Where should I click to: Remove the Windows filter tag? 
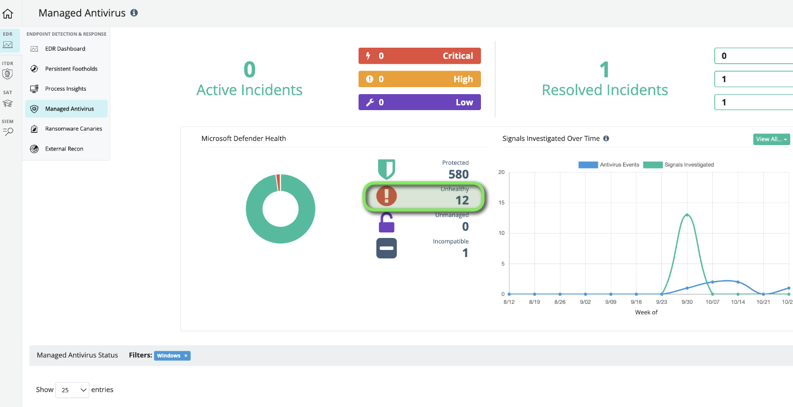coord(186,356)
